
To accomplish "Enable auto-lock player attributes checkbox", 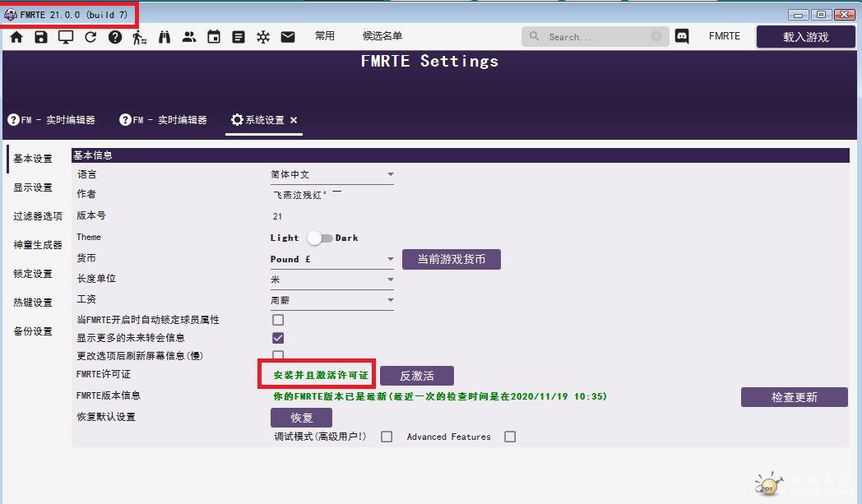I will [278, 320].
